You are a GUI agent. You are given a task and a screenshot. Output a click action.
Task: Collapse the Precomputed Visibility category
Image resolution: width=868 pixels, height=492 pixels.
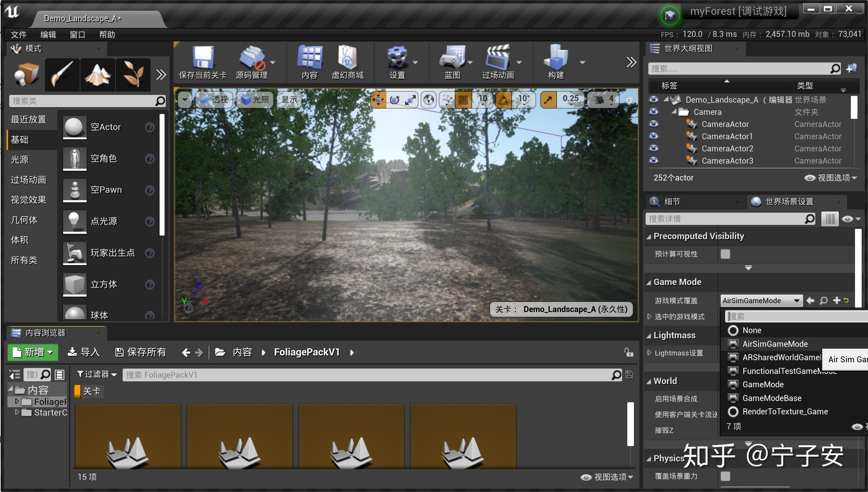pyautogui.click(x=649, y=236)
